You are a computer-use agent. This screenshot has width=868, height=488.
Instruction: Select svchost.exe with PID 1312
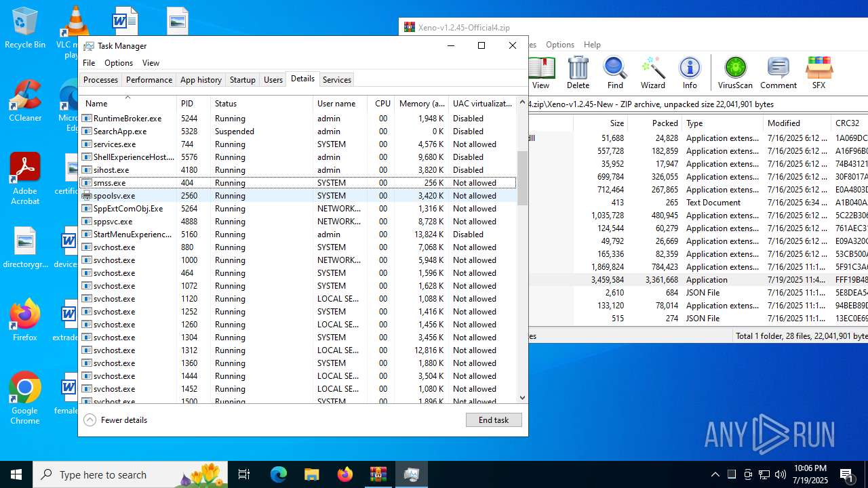(298, 350)
